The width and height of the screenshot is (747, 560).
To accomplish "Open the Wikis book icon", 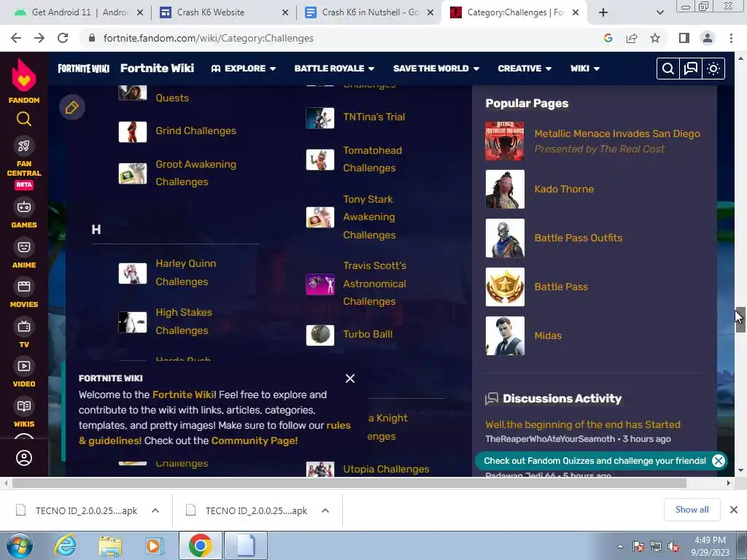I will coord(24,406).
